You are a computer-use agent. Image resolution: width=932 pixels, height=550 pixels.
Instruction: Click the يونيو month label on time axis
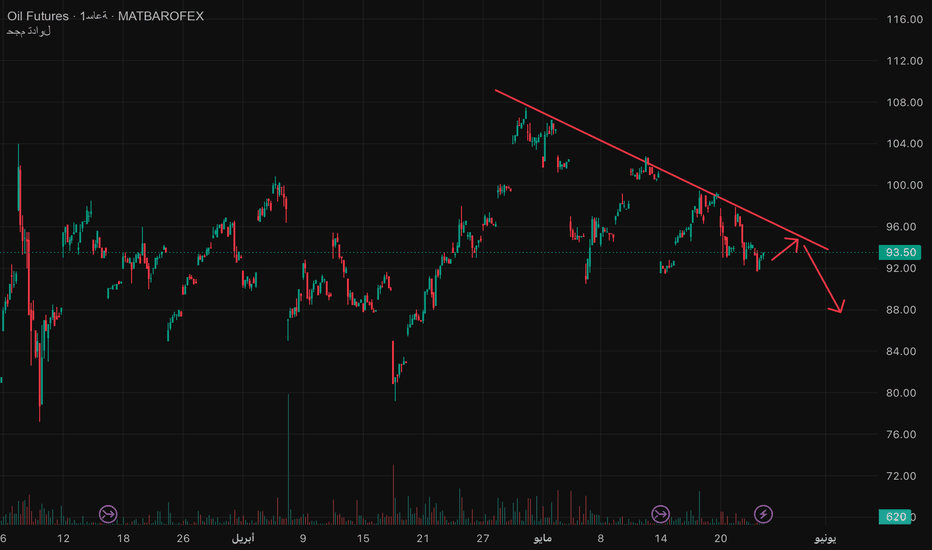825,538
